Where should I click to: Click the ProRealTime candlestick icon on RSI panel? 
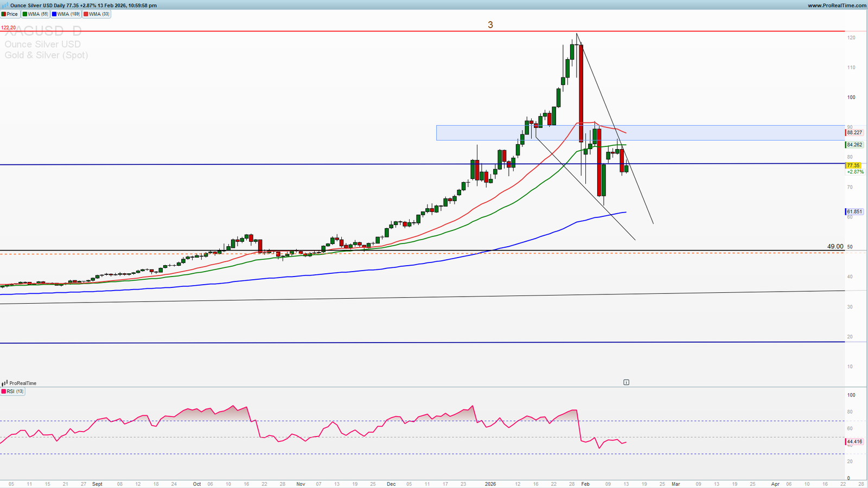pos(5,383)
